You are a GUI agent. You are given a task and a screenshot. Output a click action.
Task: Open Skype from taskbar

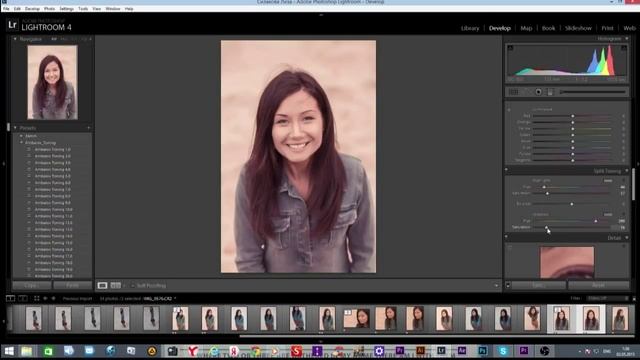coord(503,351)
